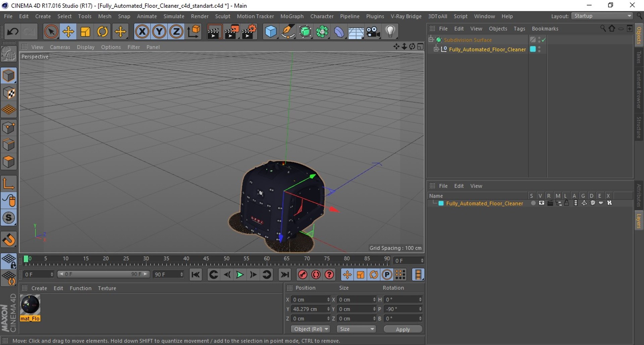Go to end of animation
This screenshot has width=644, height=345.
tap(285, 275)
